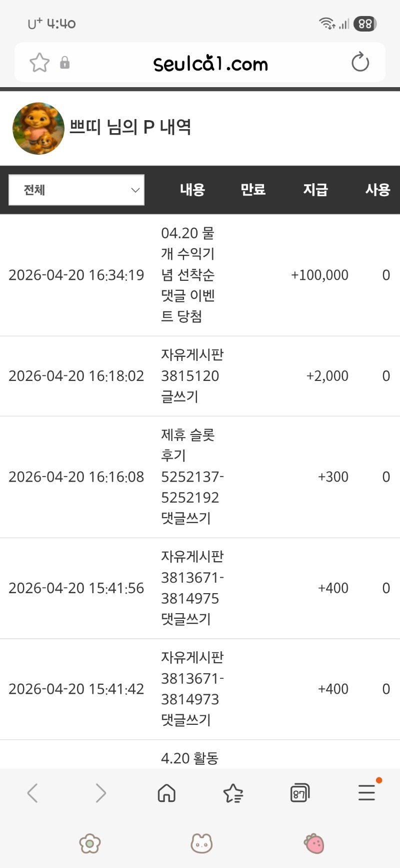Tap the bookmark star in address bar

39,63
